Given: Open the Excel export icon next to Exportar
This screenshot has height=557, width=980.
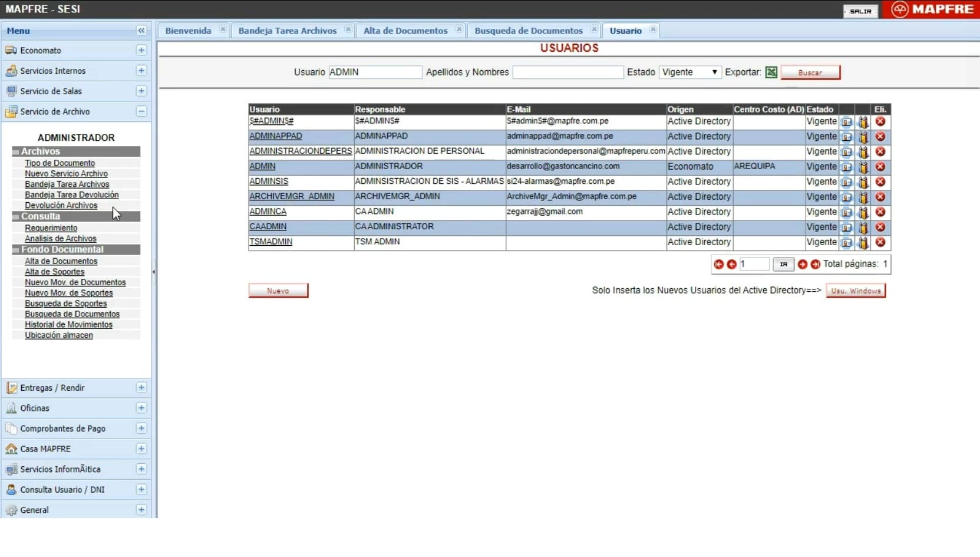Looking at the screenshot, I should point(771,72).
